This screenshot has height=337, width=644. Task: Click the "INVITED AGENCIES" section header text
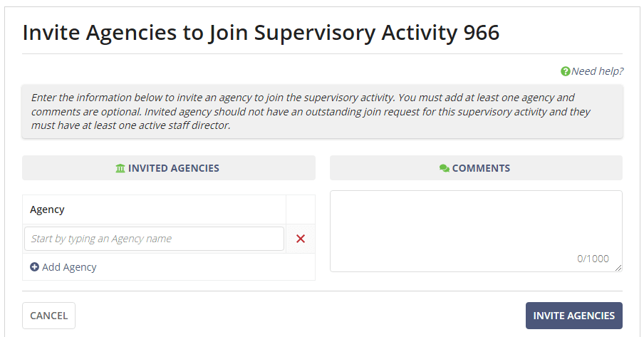pyautogui.click(x=174, y=168)
